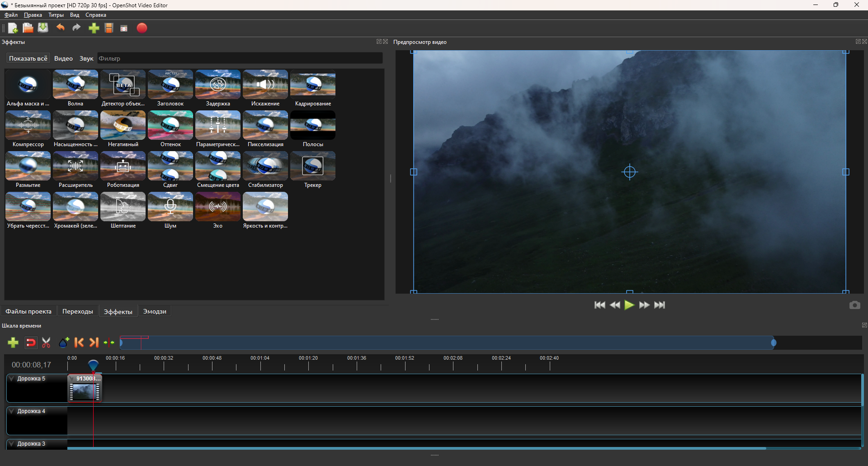Viewport: 868px width, 466px height.
Task: Jump to next marker
Action: pos(94,342)
